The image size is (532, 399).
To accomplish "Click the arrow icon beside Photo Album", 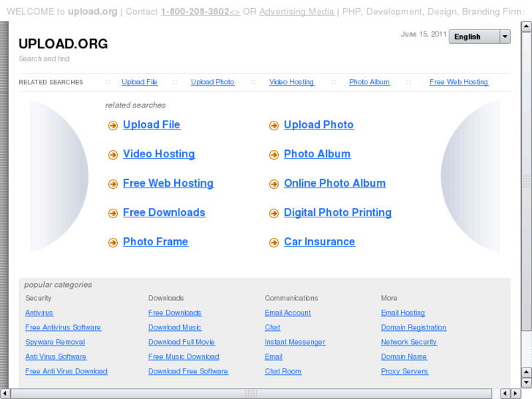I will coord(274,155).
